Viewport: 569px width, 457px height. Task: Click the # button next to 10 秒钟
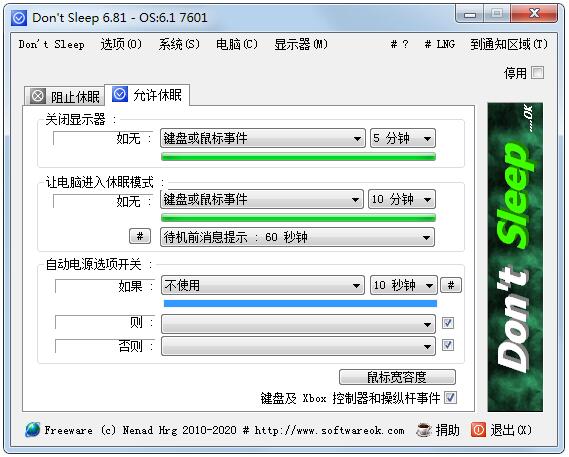coord(451,285)
